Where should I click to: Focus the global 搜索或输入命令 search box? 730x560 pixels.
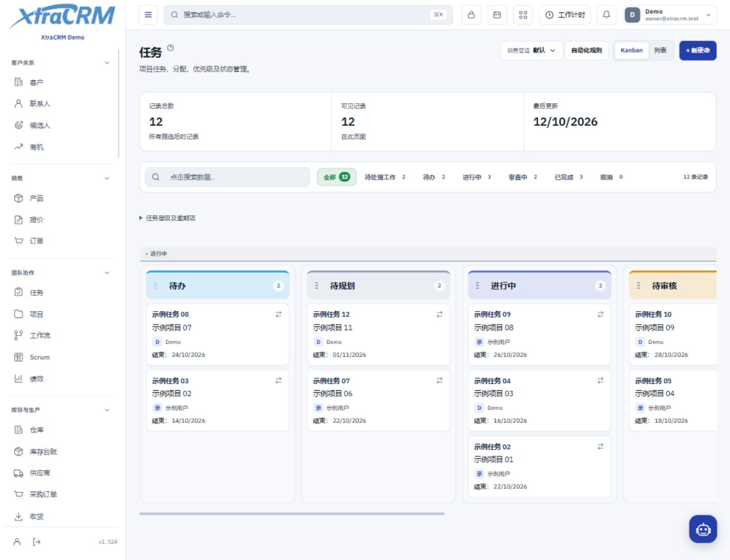coord(309,15)
